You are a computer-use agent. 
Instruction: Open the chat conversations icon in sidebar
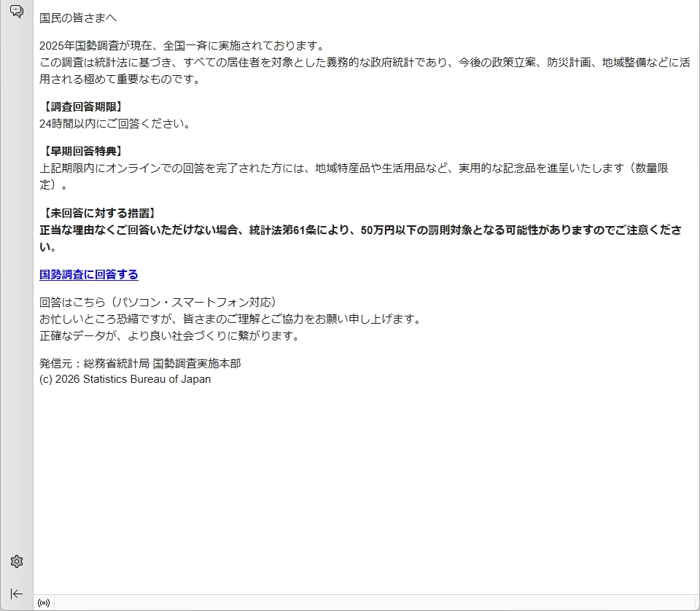click(16, 12)
